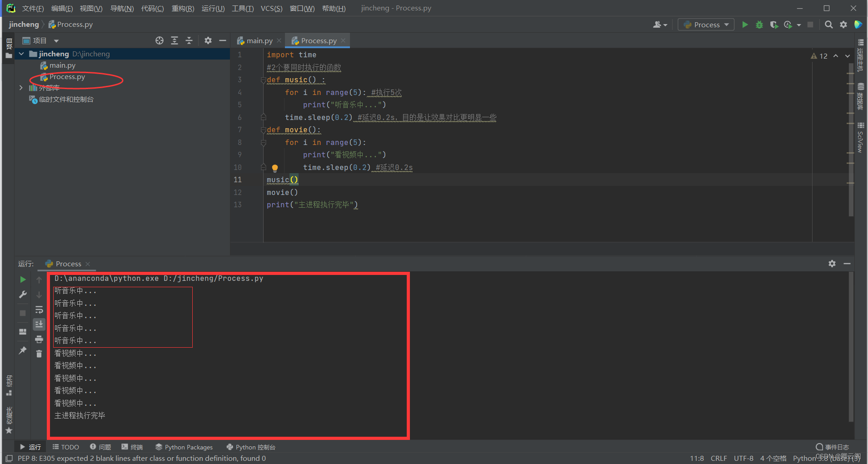This screenshot has width=868, height=464.
Task: Open run settings via the wrench icon
Action: (23, 294)
